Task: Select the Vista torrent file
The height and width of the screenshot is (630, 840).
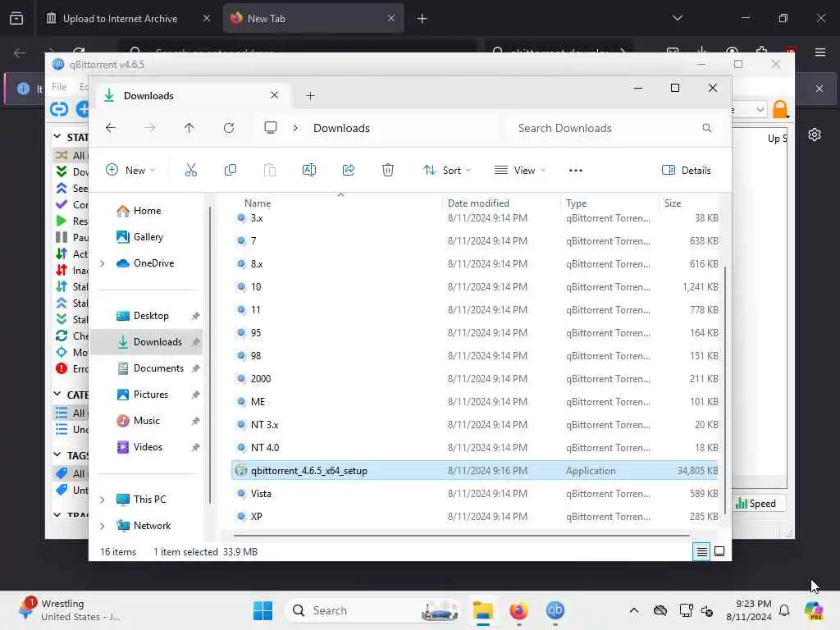Action: click(x=475, y=493)
